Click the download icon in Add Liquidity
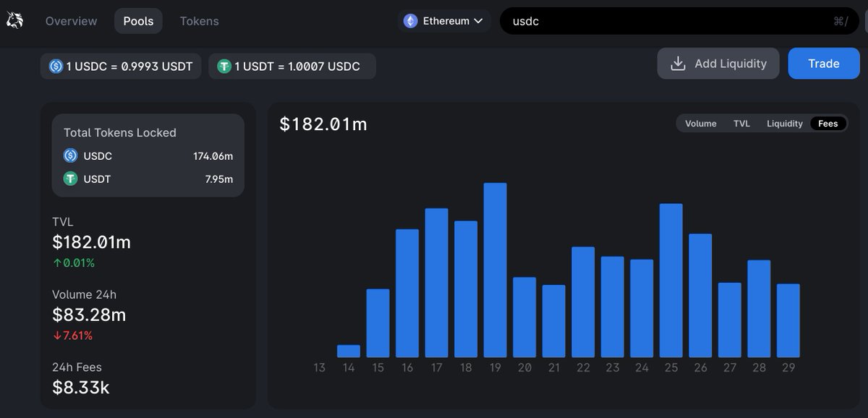868x418 pixels. coord(678,64)
